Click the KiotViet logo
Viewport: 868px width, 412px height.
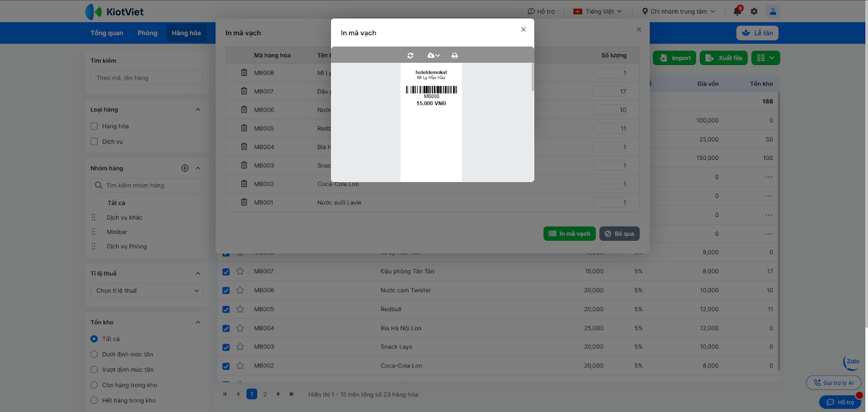pos(114,11)
